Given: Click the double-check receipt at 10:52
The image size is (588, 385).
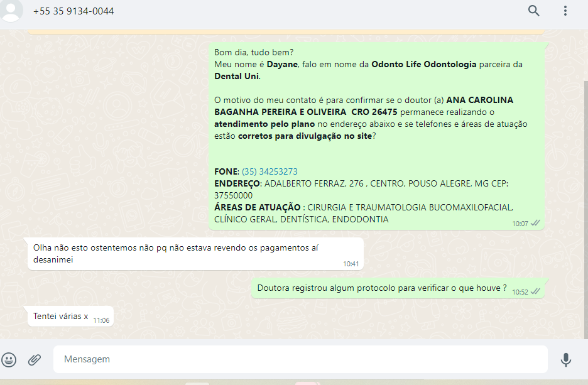Looking at the screenshot, I should tap(535, 291).
